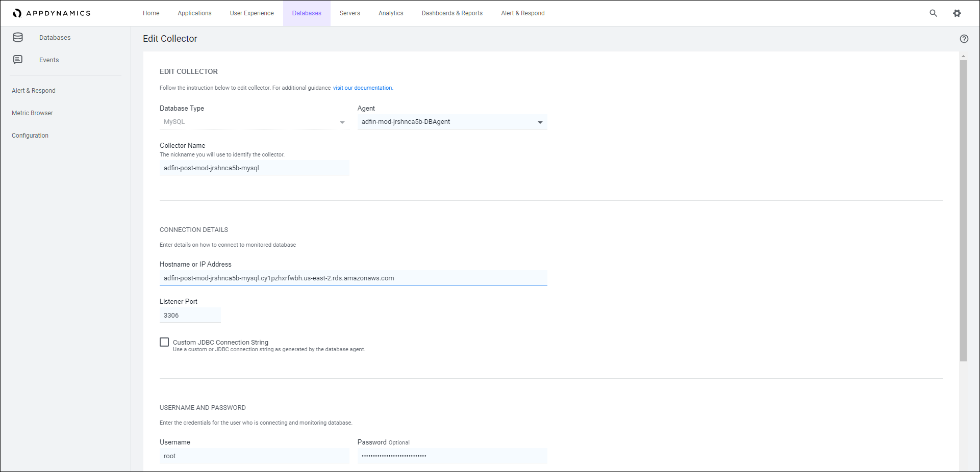Open the Applications tab
The width and height of the screenshot is (980, 472).
[194, 13]
